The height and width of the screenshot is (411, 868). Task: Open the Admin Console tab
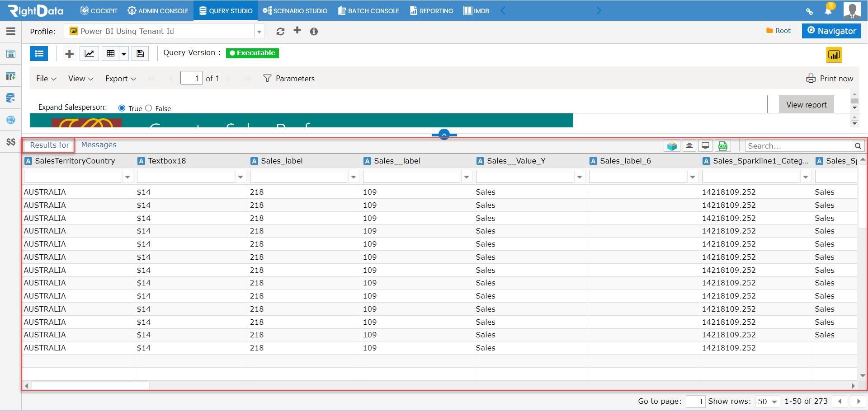(158, 10)
